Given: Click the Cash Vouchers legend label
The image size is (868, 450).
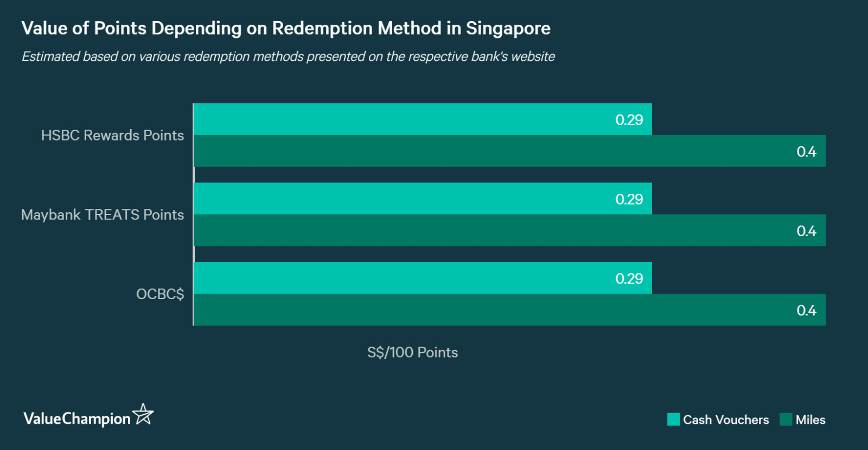Looking at the screenshot, I should point(726,420).
